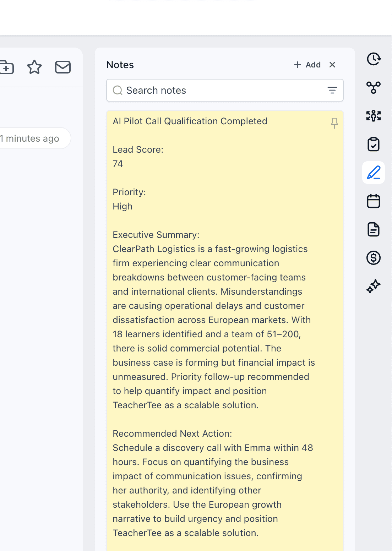The image size is (392, 551).
Task: Click the envelope email icon
Action: (63, 67)
